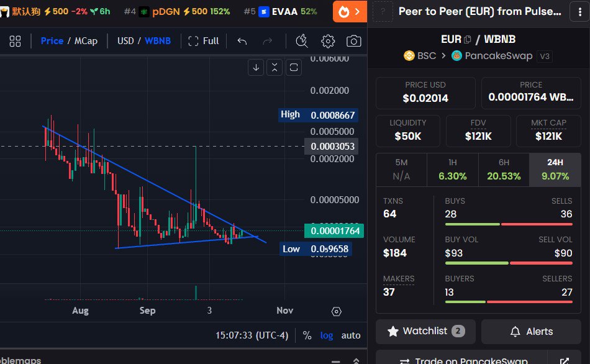Click the down-arrow chart pane button
590x364 pixels.
click(256, 67)
